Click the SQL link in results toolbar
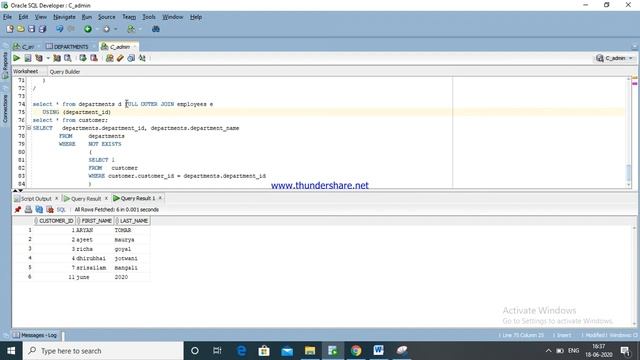The image size is (640, 360). point(61,209)
